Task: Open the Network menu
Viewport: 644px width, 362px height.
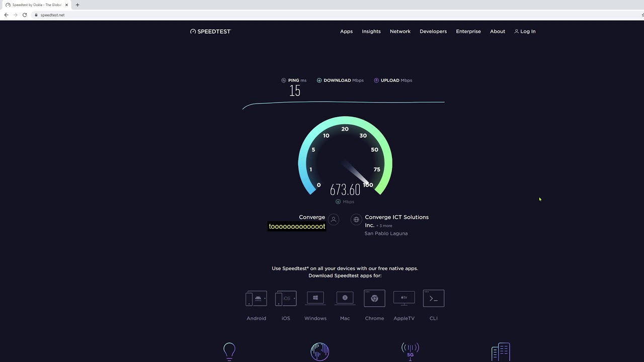Action: pyautogui.click(x=400, y=31)
